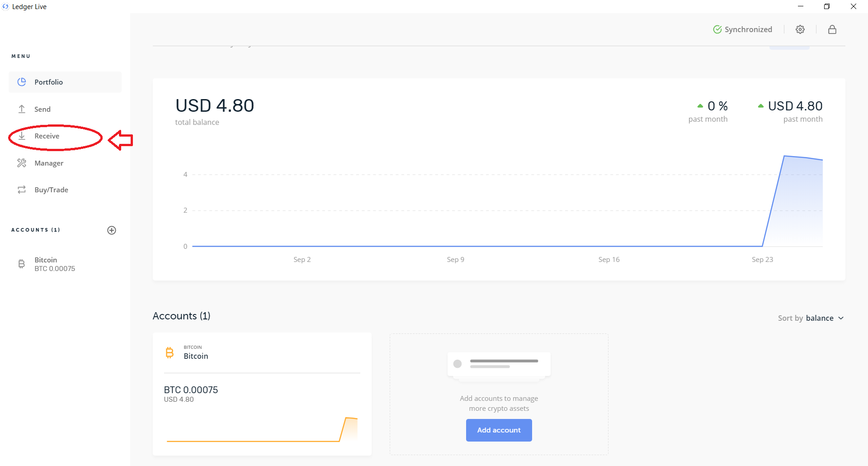868x466 pixels.
Task: Click the Portfolio pie chart icon
Action: (x=22, y=82)
